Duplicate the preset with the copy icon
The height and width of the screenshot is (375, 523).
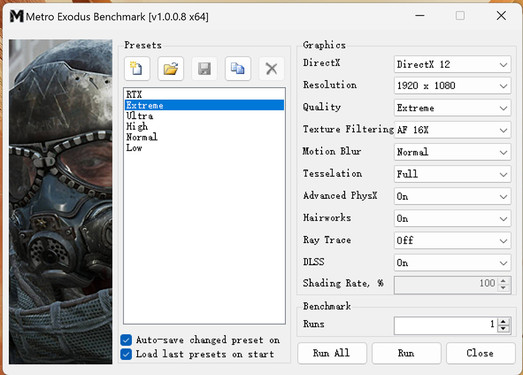coord(238,69)
